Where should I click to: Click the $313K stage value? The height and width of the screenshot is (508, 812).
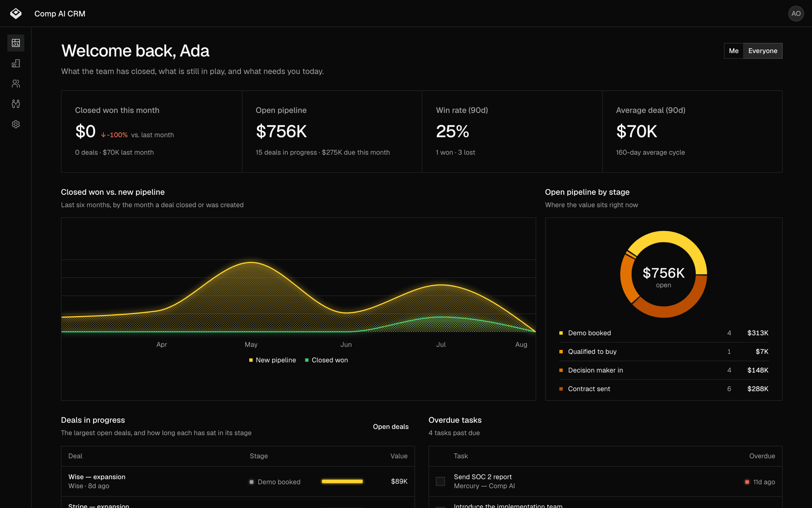tap(757, 333)
